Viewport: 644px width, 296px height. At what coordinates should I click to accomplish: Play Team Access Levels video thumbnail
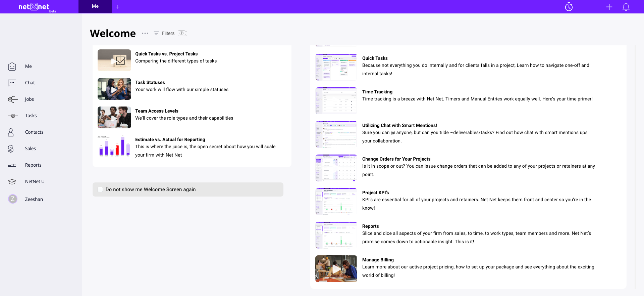[x=114, y=118]
